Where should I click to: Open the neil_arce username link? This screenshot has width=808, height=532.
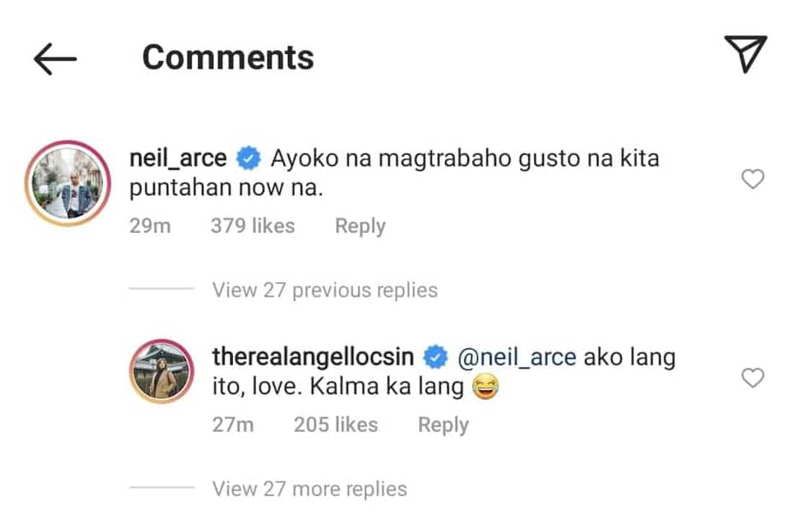tap(177, 158)
